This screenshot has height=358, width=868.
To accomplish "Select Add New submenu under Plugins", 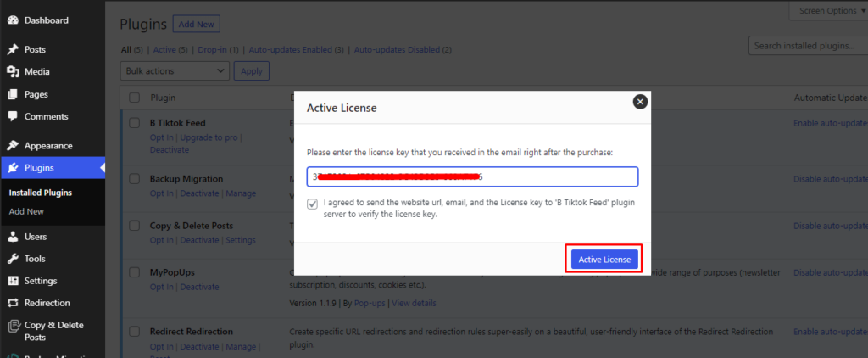I will click(x=26, y=212).
